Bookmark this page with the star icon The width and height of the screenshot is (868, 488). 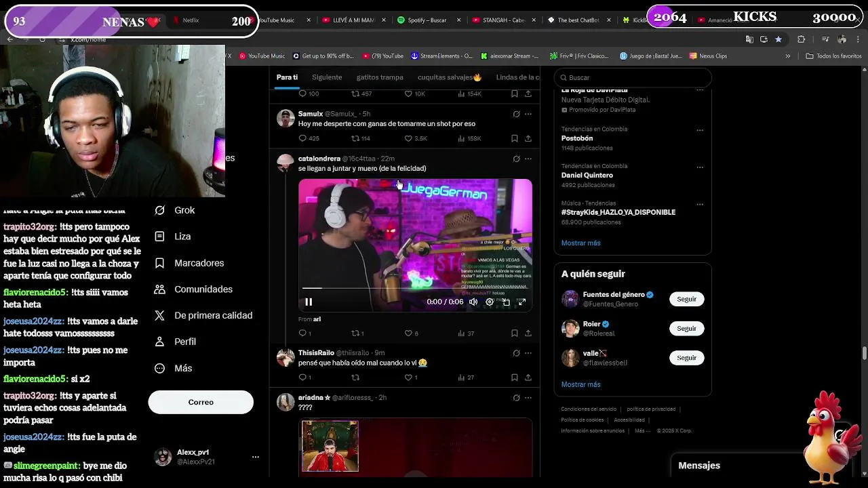click(778, 39)
